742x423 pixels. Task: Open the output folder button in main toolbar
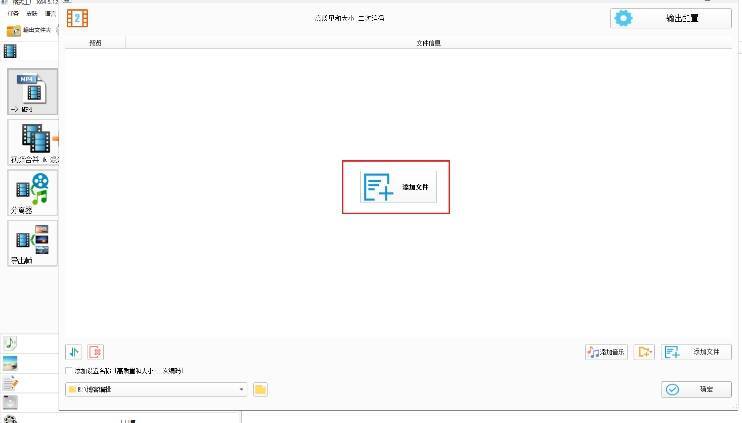point(29,30)
